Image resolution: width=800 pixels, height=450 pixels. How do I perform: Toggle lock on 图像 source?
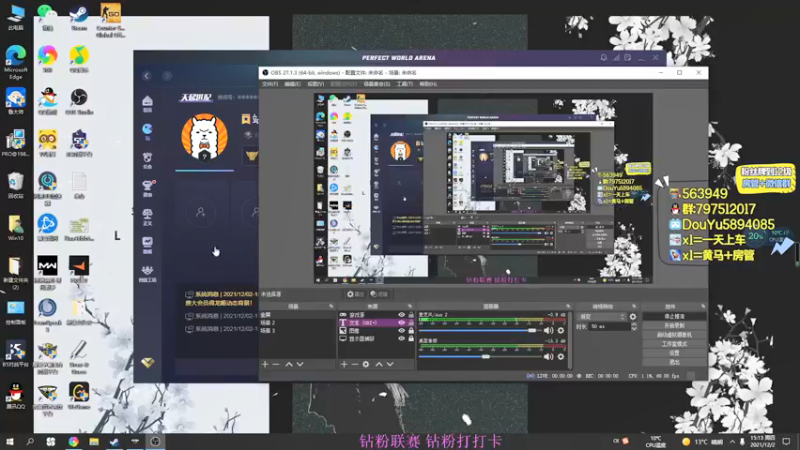(411, 331)
